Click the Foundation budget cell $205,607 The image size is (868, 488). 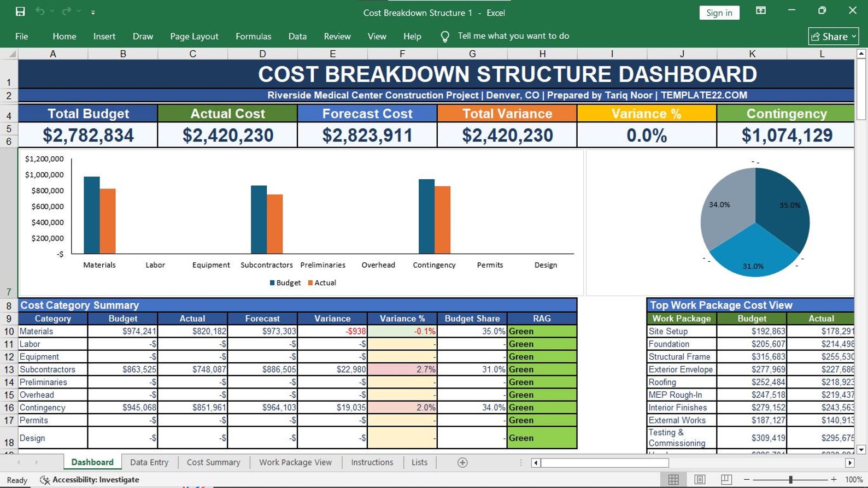pyautogui.click(x=752, y=344)
